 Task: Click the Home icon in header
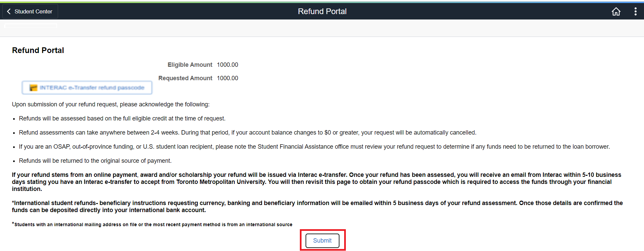pyautogui.click(x=616, y=11)
